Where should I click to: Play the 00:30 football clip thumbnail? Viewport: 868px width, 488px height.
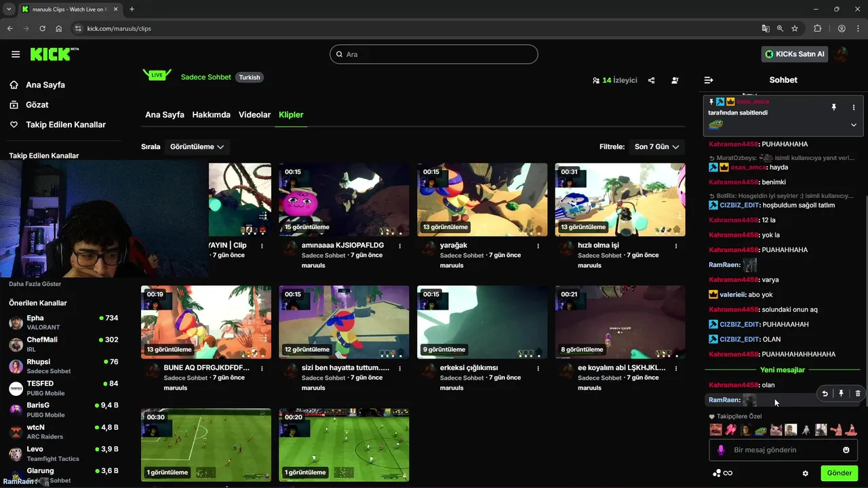click(x=206, y=445)
